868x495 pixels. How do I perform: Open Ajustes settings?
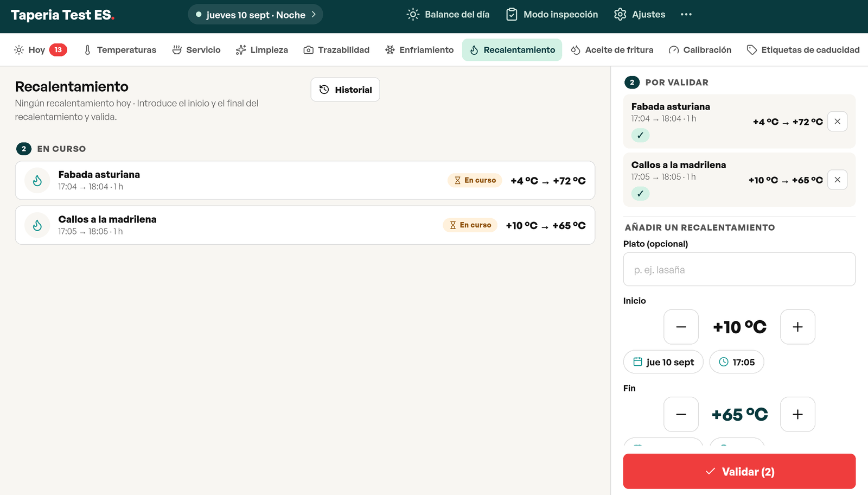pyautogui.click(x=640, y=15)
